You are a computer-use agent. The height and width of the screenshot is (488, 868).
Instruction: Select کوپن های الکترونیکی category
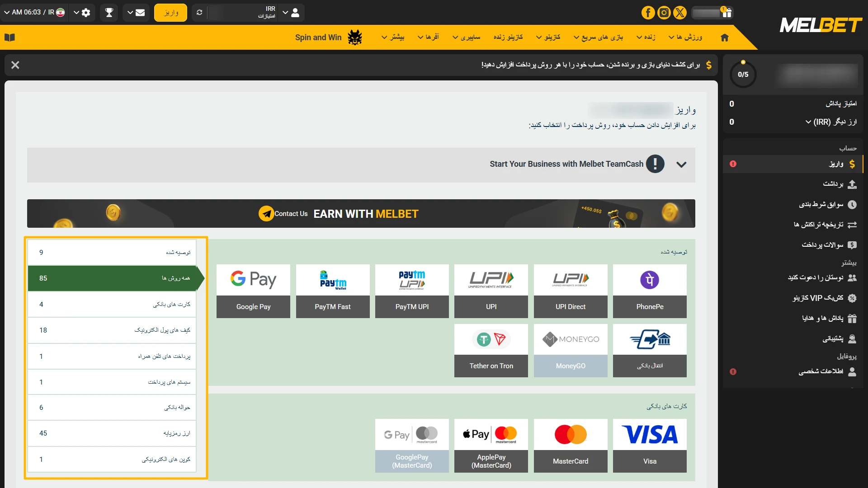point(112,460)
